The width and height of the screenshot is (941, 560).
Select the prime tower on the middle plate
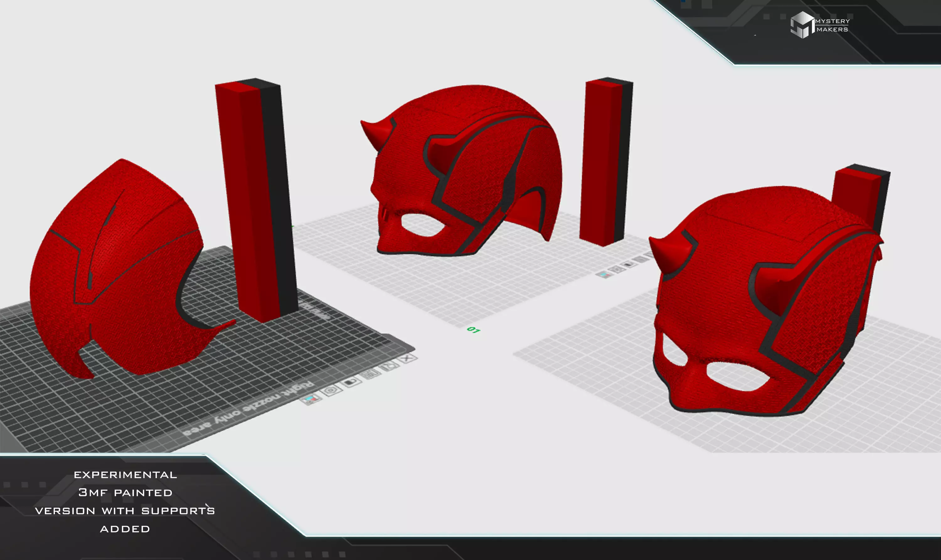tap(606, 162)
